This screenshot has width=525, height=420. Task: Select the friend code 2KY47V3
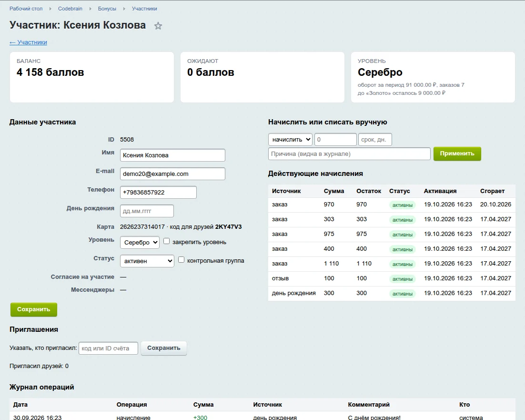coord(228,227)
